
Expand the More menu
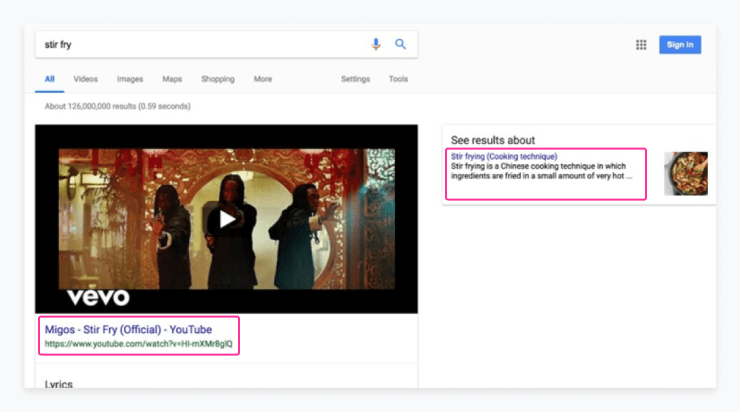[263, 79]
